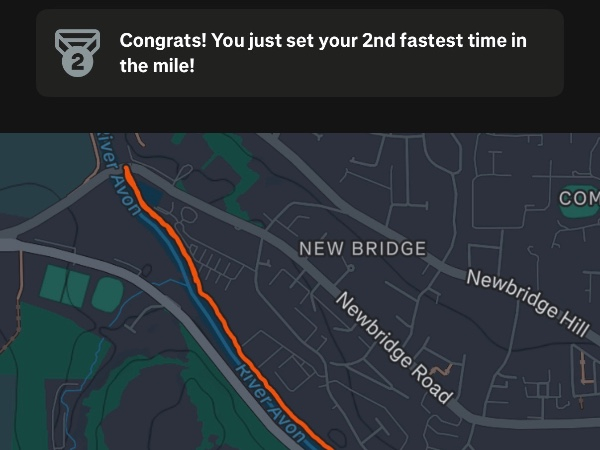Viewport: 600px width, 450px height.
Task: Click the partially visible COM map label
Action: point(578,200)
